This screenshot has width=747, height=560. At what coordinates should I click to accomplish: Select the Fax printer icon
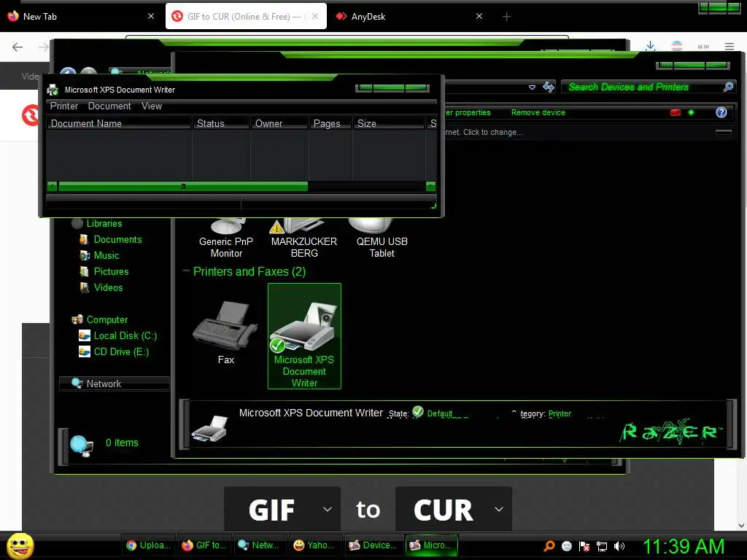(226, 332)
